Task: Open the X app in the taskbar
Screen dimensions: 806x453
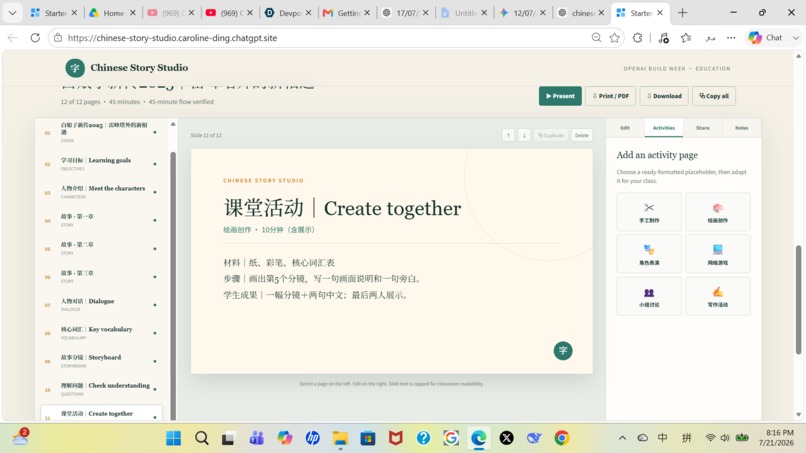Action: (x=506, y=438)
